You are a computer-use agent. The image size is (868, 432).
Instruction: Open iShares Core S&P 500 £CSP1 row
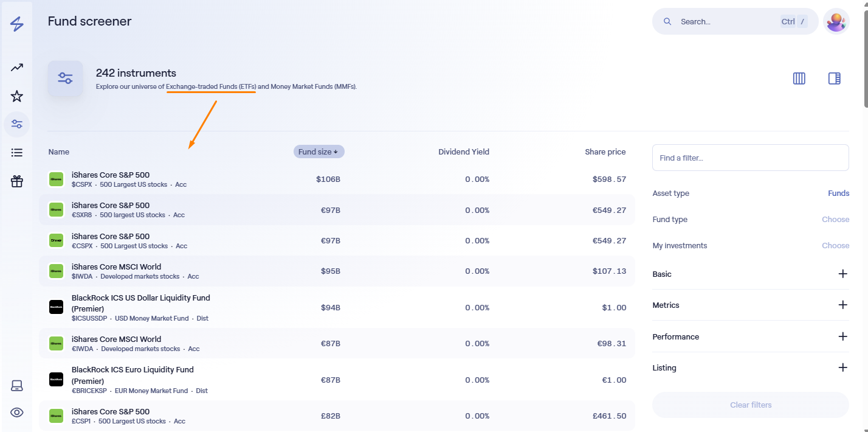(x=337, y=416)
